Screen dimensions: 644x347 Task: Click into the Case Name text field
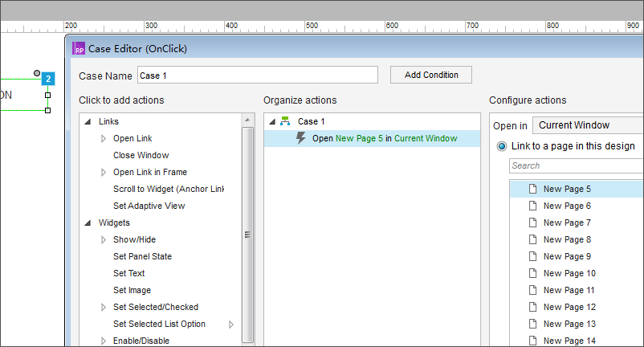258,76
